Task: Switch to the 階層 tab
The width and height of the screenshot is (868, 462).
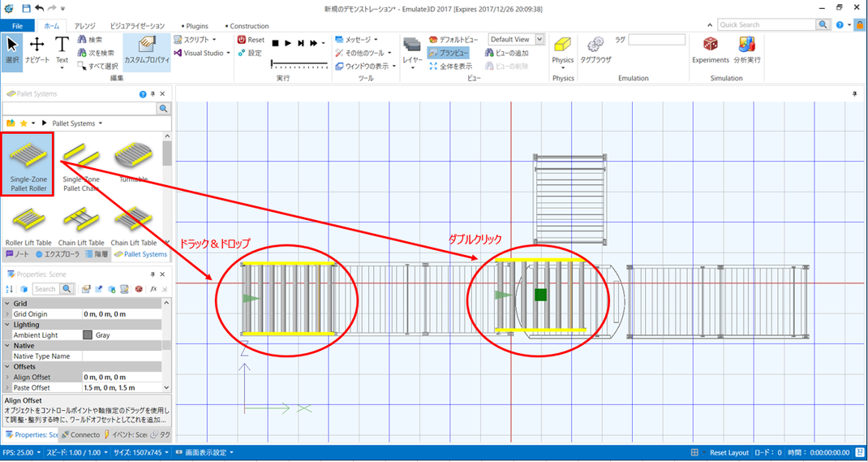Action: 97,254
